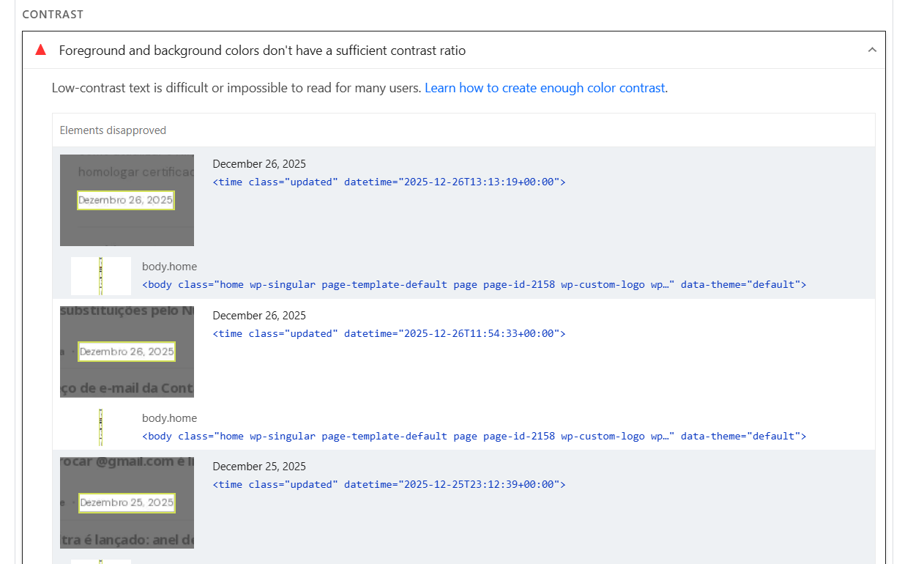Screen dimensions: 924x564
Task: Click the 'December 26, 2025' label above the 11:54:33 snippet
Action: pyautogui.click(x=259, y=316)
